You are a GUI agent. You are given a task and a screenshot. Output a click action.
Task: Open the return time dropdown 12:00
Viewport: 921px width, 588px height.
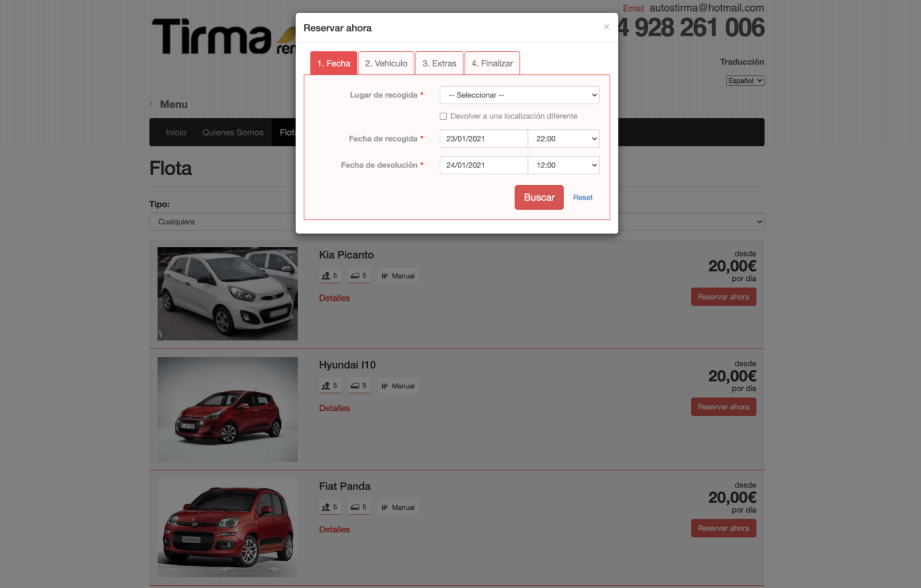click(x=564, y=165)
